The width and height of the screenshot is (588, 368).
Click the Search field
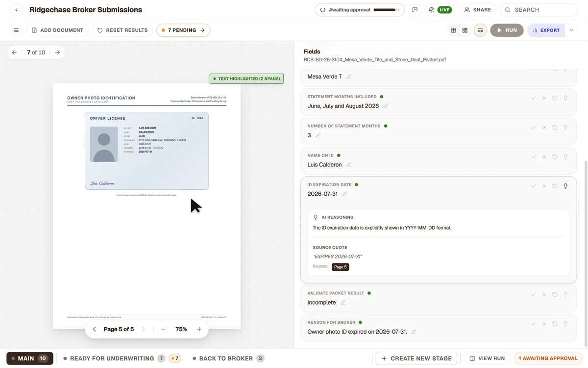pyautogui.click(x=539, y=10)
